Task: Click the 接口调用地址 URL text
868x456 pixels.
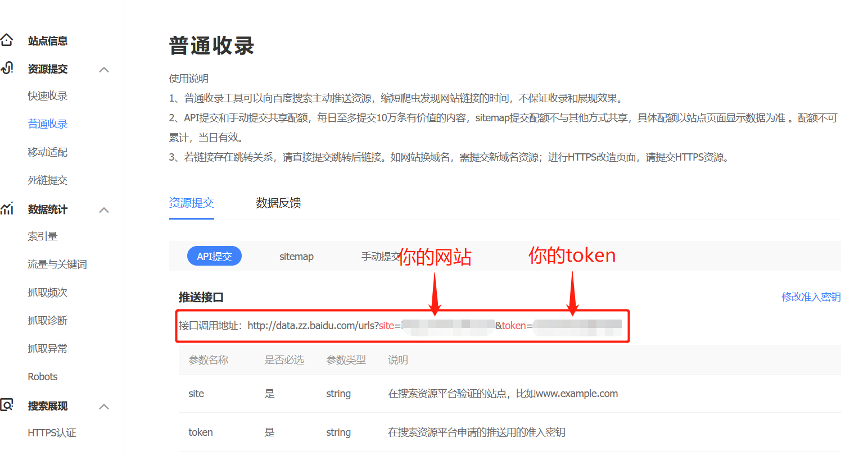Action: click(400, 326)
